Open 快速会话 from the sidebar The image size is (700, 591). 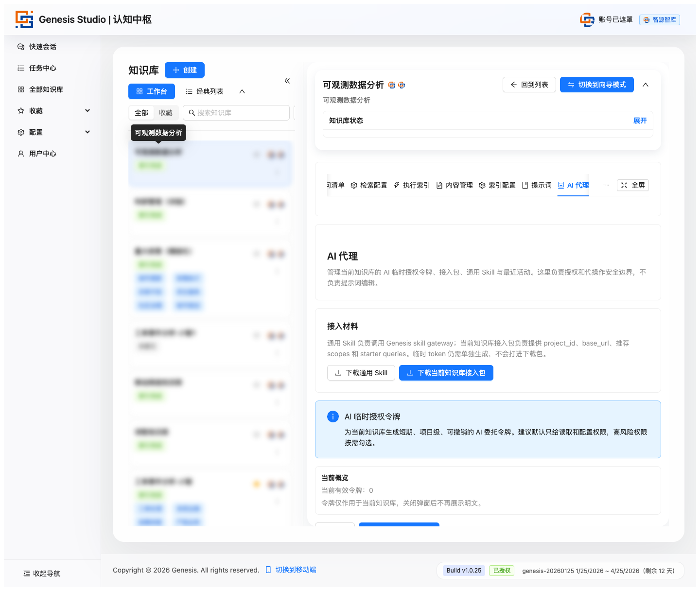43,47
